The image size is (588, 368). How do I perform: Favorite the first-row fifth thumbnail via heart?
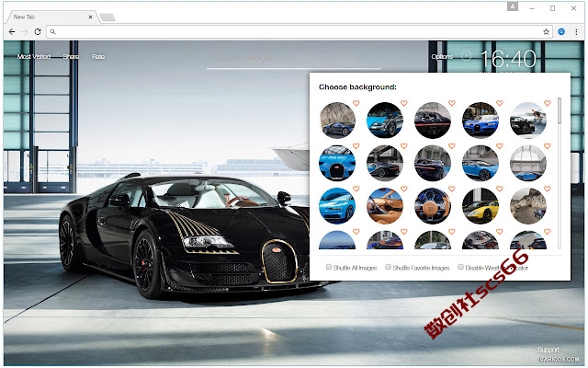point(548,103)
